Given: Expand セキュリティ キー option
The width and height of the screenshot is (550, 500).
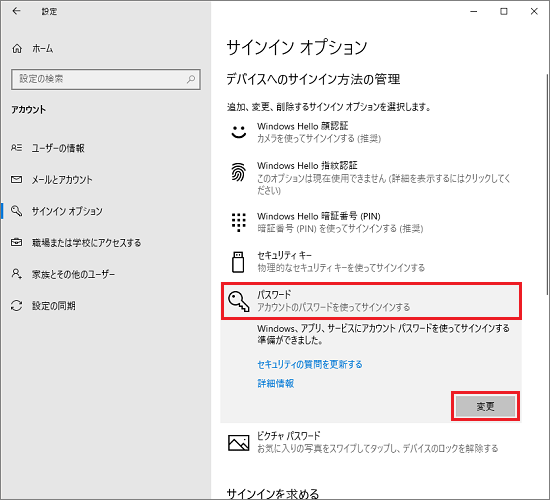Looking at the screenshot, I should coord(371,262).
